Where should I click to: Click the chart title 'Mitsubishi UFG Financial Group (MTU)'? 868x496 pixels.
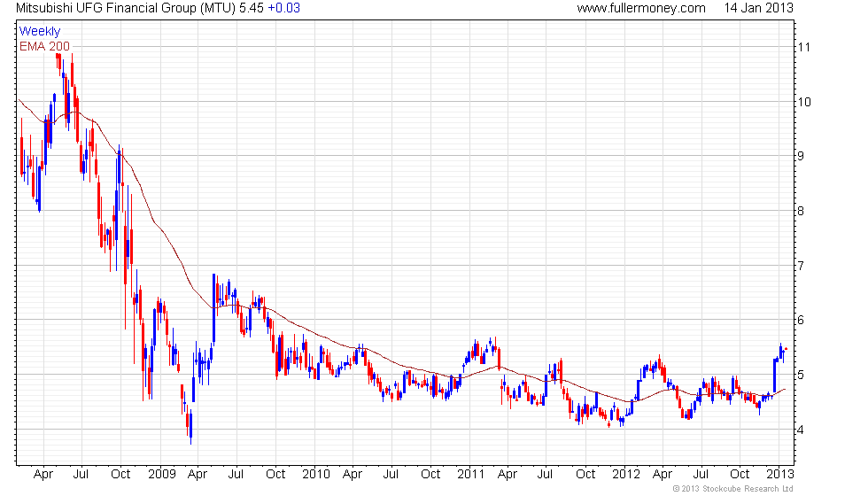coord(126,8)
